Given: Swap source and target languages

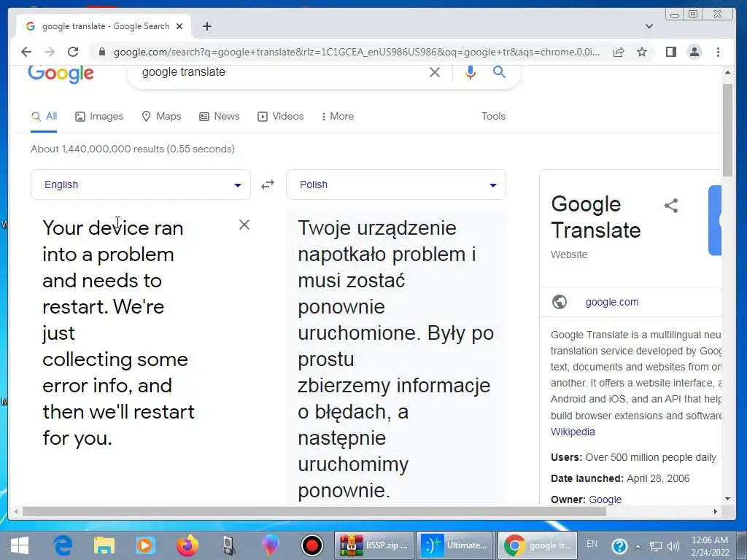Looking at the screenshot, I should point(268,184).
